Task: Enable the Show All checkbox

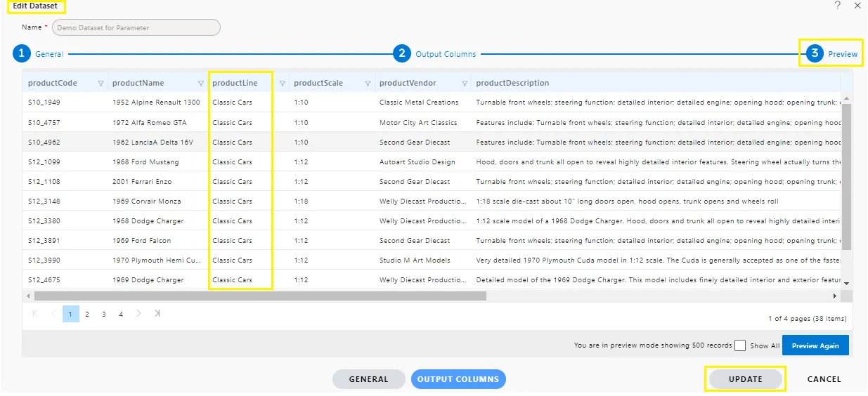Action: 739,345
